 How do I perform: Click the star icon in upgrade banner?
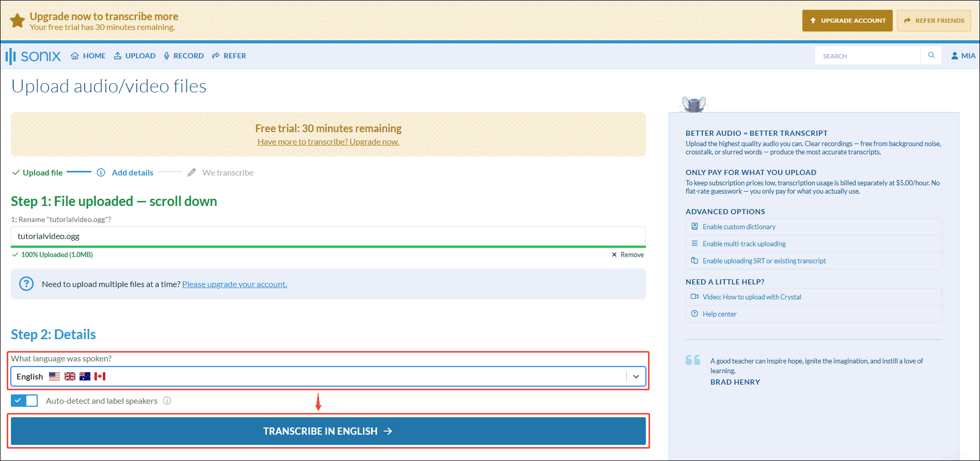coord(18,21)
